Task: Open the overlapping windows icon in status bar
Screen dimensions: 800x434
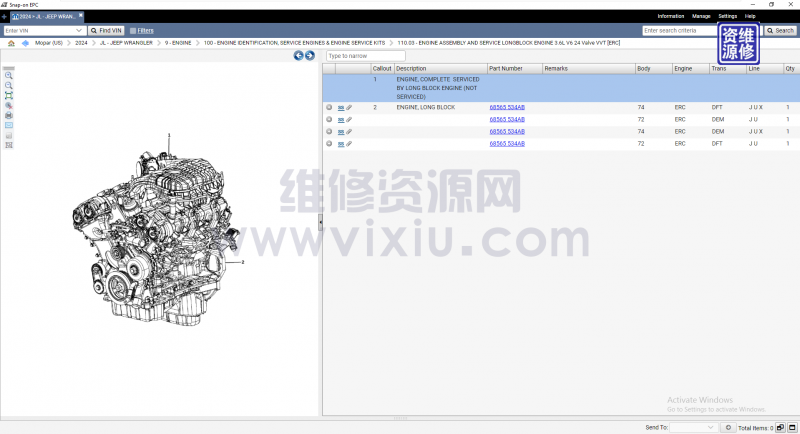Action: [780, 427]
